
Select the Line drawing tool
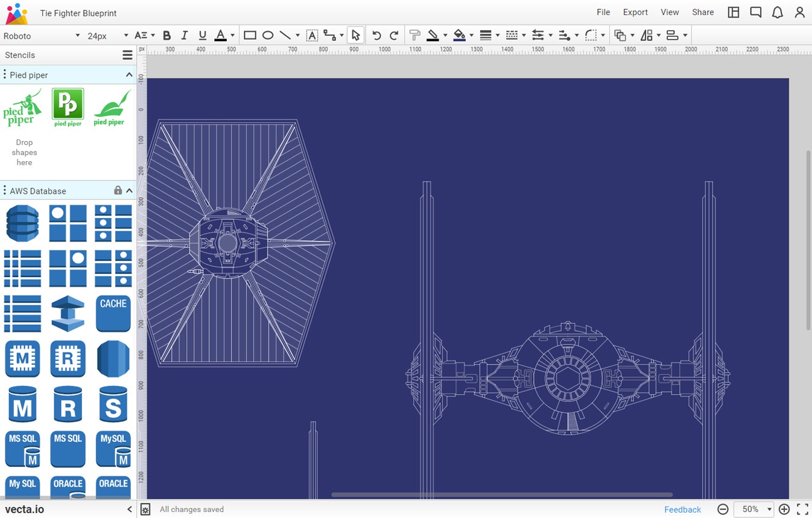point(285,36)
